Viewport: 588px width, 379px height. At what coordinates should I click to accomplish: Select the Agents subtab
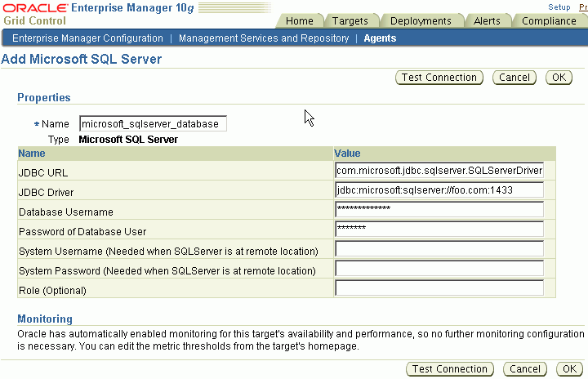coord(380,38)
